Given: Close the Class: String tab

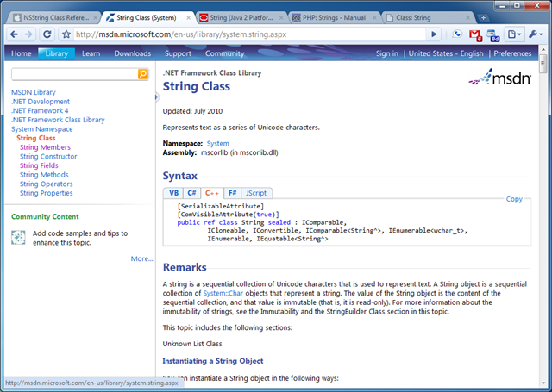Looking at the screenshot, I should [x=467, y=17].
